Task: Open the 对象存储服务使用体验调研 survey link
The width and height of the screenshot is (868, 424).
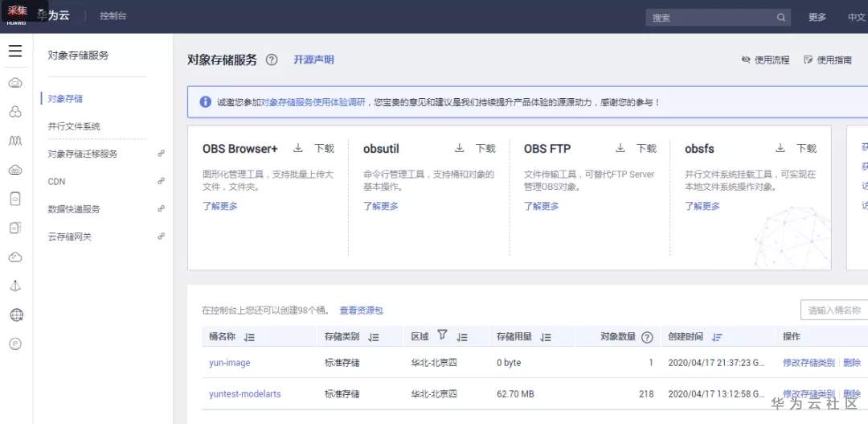Action: (313, 102)
